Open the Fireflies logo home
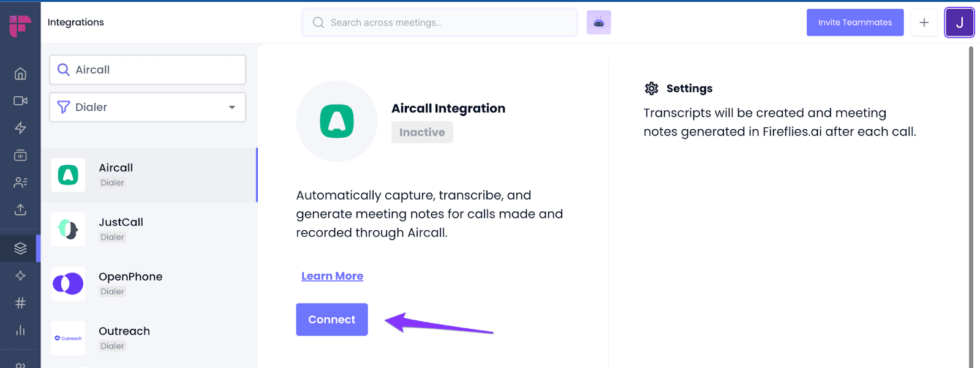Image resolution: width=980 pixels, height=368 pixels. 20,25
